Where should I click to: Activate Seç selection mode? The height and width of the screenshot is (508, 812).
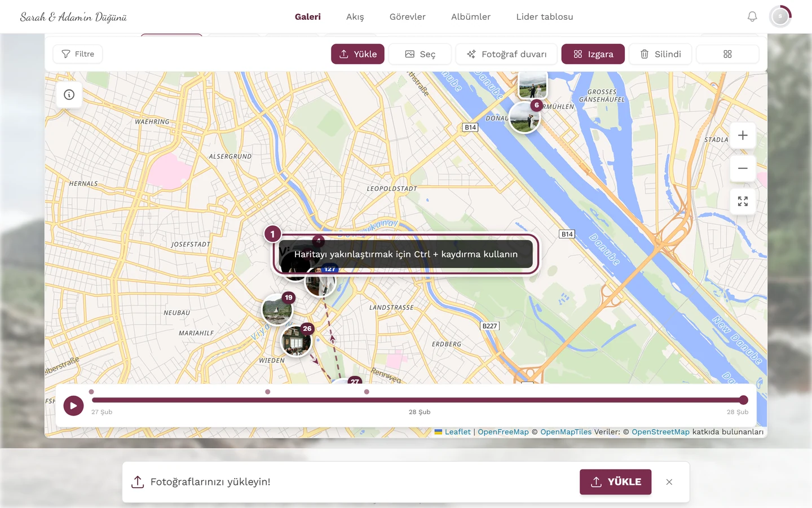420,54
